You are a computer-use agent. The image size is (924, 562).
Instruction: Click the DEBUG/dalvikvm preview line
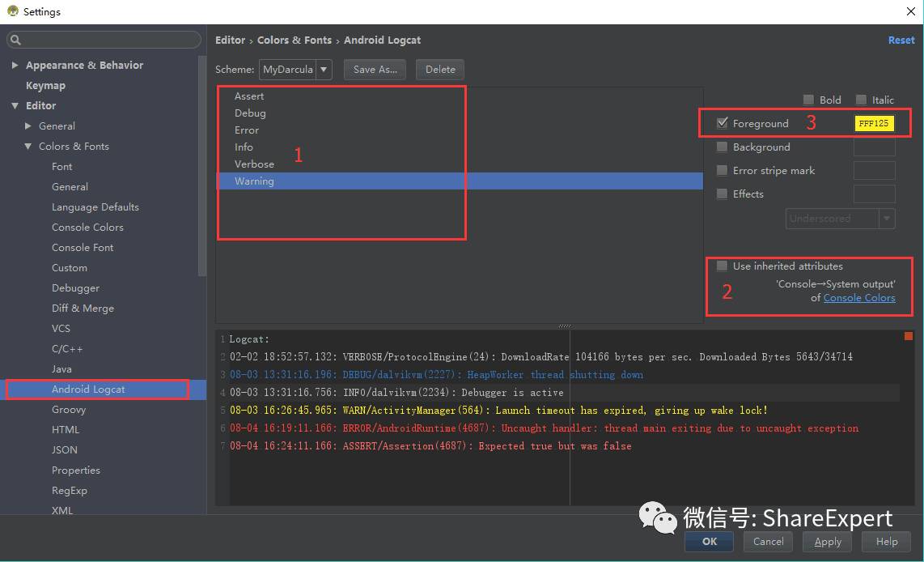436,375
